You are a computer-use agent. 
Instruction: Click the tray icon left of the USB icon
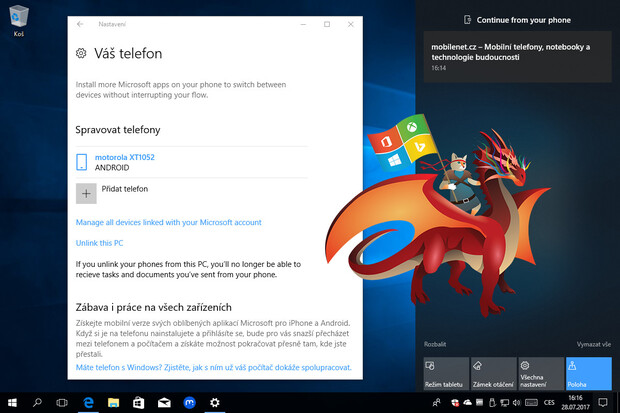coord(479,403)
